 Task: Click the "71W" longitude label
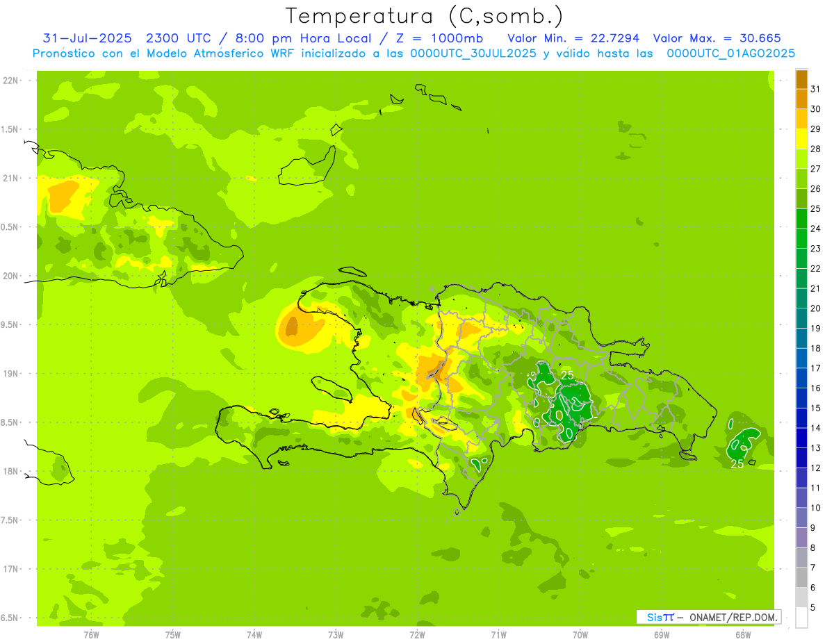[498, 634]
